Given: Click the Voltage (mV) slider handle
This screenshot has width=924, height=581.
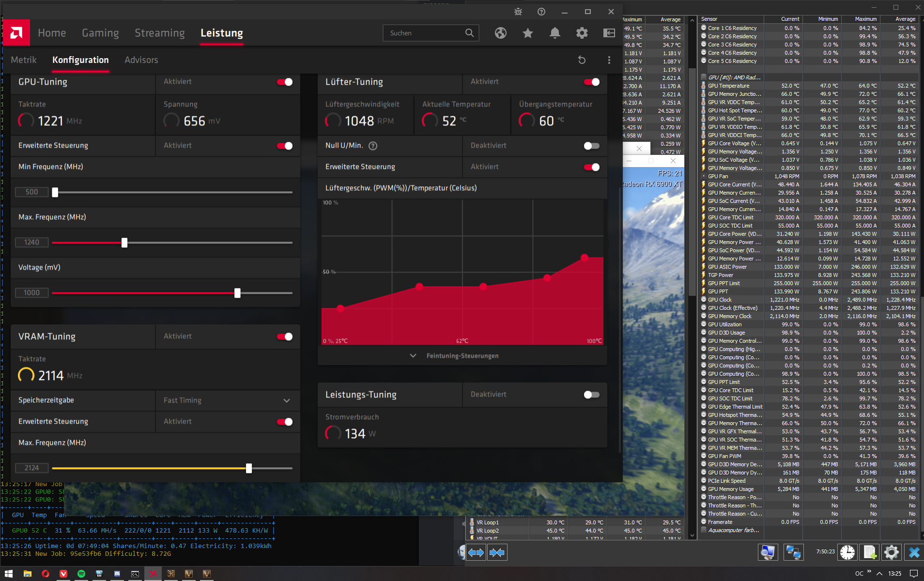Looking at the screenshot, I should tap(237, 293).
